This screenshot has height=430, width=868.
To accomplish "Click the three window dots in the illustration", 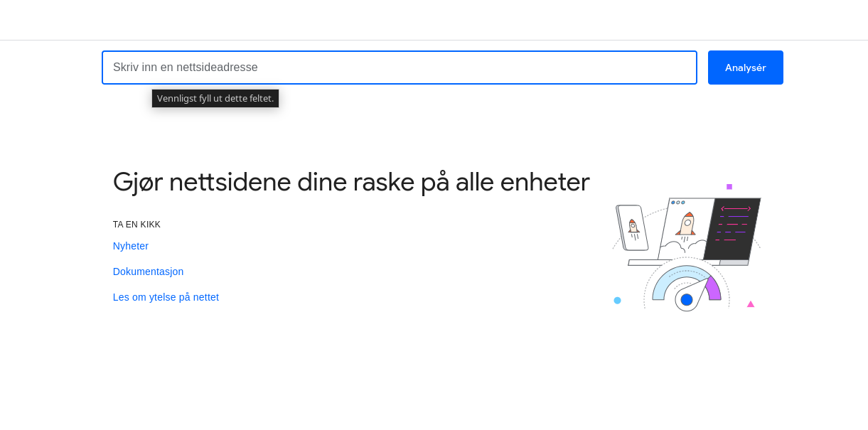I will coord(678,203).
